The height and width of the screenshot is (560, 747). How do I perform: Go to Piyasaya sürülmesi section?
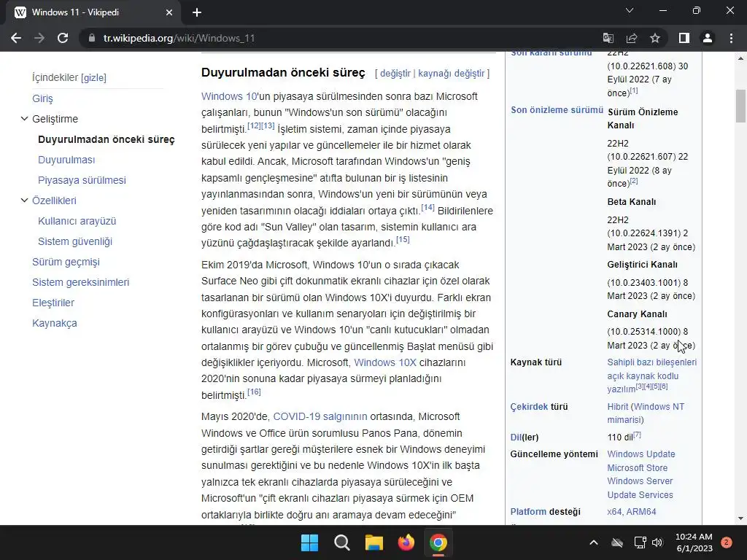coord(82,181)
